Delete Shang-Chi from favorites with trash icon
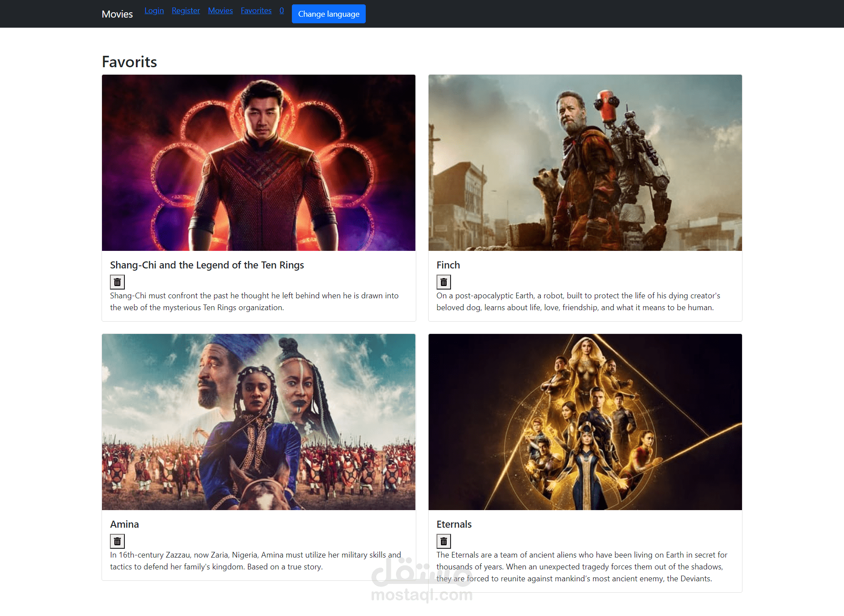The height and width of the screenshot is (616, 844). (x=117, y=282)
